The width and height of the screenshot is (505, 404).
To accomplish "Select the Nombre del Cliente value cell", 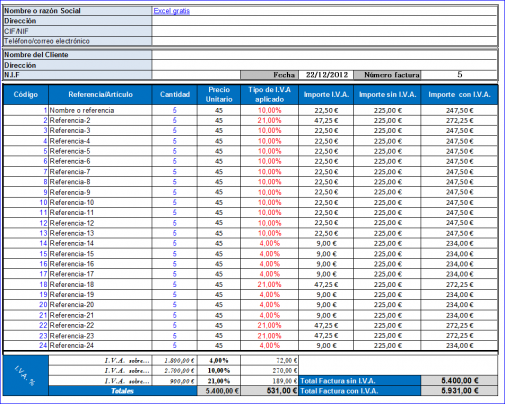I will coord(324,55).
